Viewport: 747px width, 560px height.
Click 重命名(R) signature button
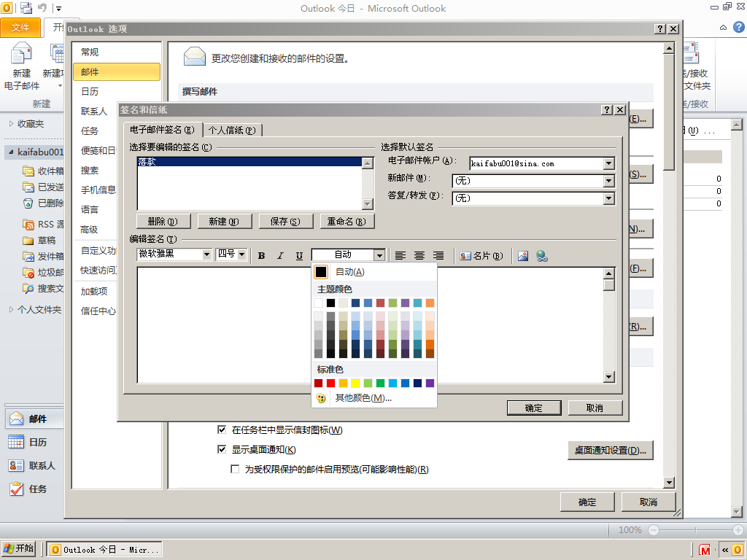(347, 222)
